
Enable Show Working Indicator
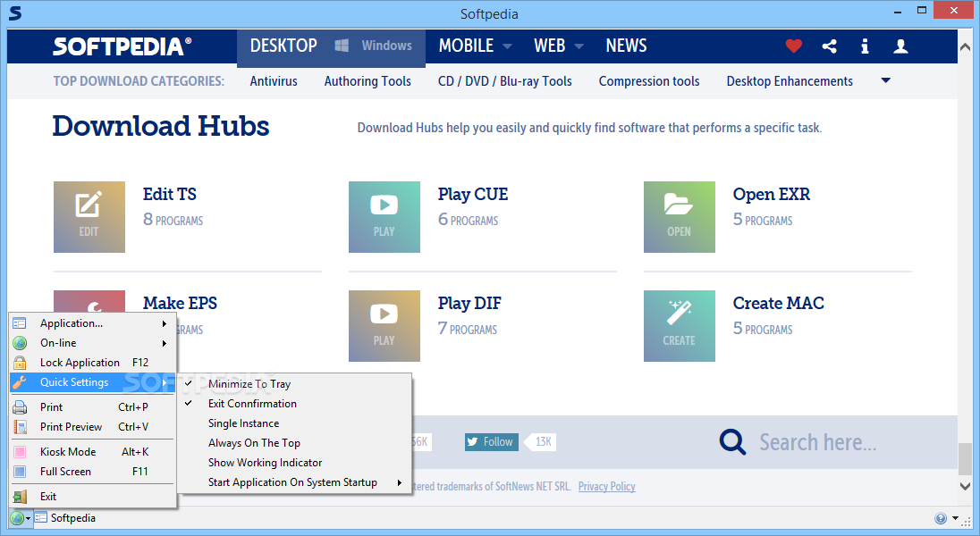tap(265, 463)
